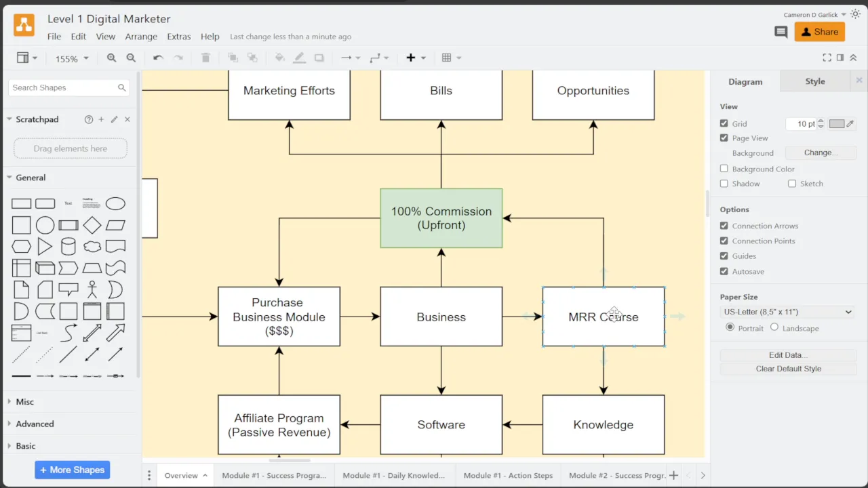This screenshot has height=488, width=868.
Task: Open Scratchpad help question mark
Action: tap(88, 119)
